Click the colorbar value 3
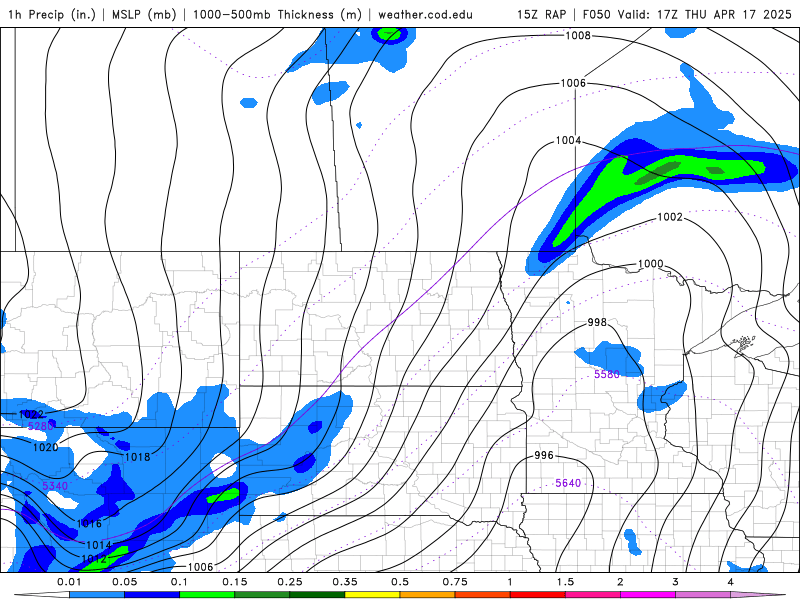The image size is (800, 600). click(676, 582)
